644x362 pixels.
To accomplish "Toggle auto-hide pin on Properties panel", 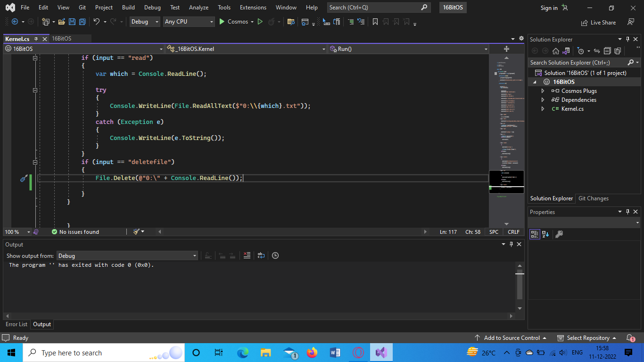I will pos(628,212).
